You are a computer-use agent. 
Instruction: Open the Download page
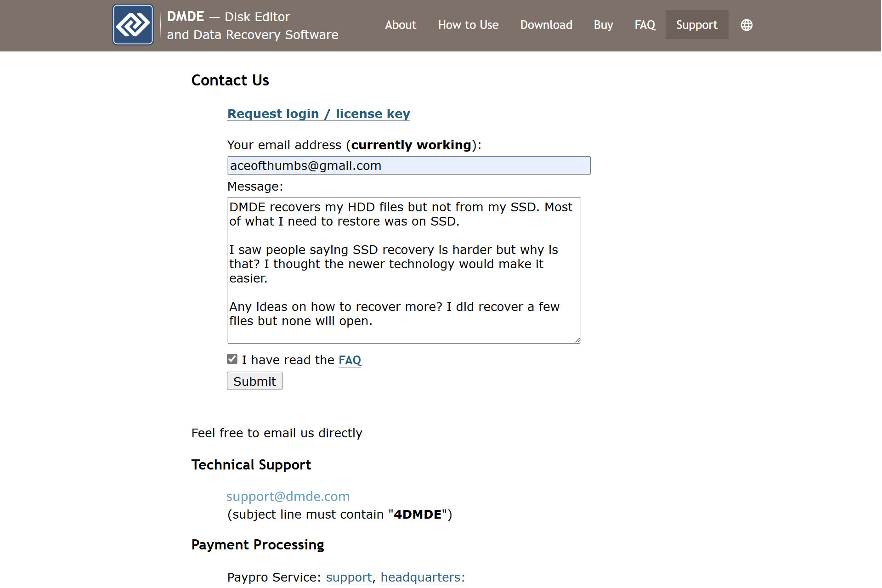point(546,25)
